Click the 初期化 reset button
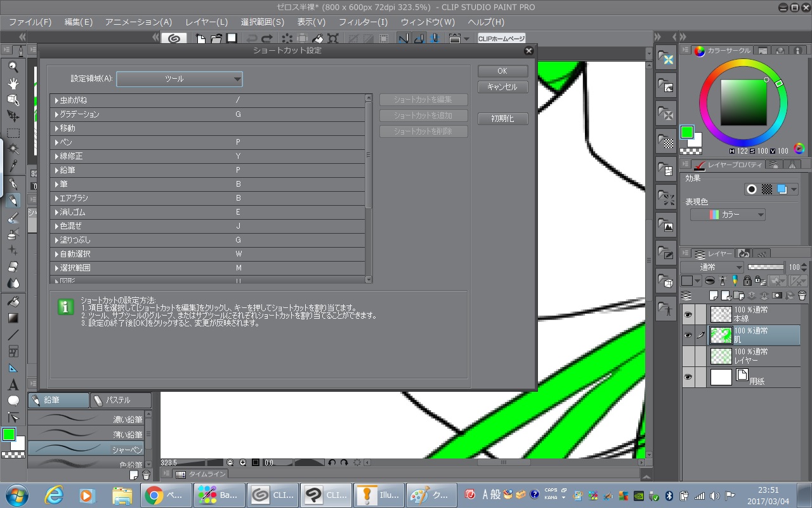This screenshot has width=812, height=508. (x=502, y=119)
